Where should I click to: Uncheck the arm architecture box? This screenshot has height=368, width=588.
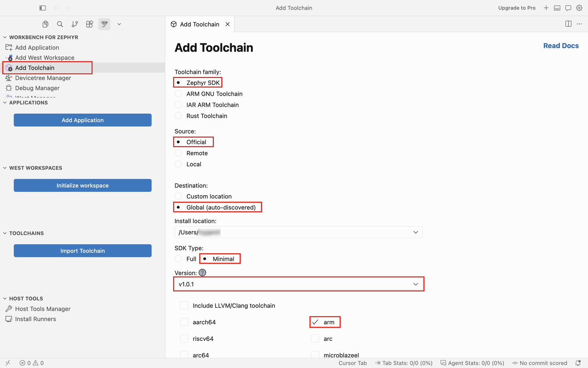point(315,322)
